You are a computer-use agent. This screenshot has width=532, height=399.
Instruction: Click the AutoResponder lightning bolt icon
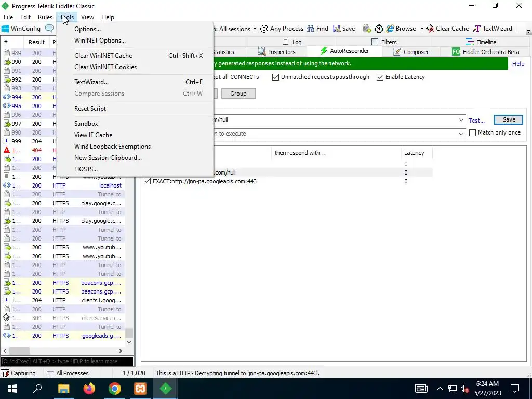tap(324, 51)
